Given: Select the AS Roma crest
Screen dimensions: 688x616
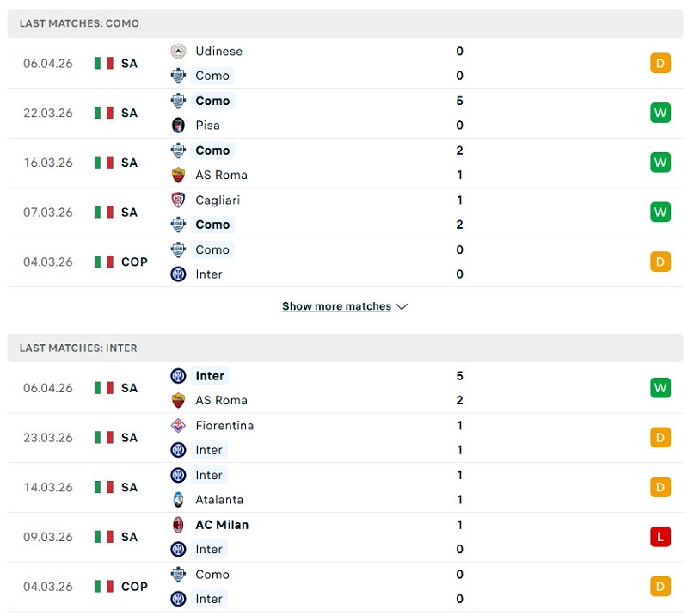Looking at the screenshot, I should click(178, 175).
